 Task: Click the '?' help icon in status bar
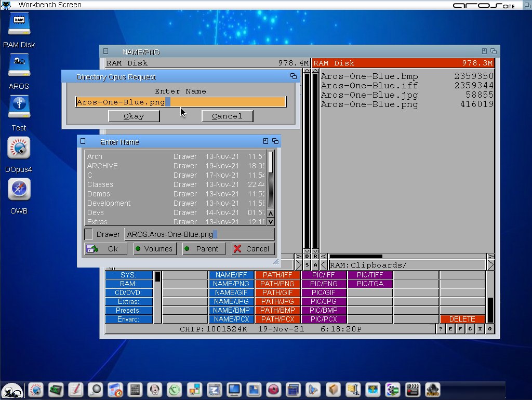coord(440,329)
